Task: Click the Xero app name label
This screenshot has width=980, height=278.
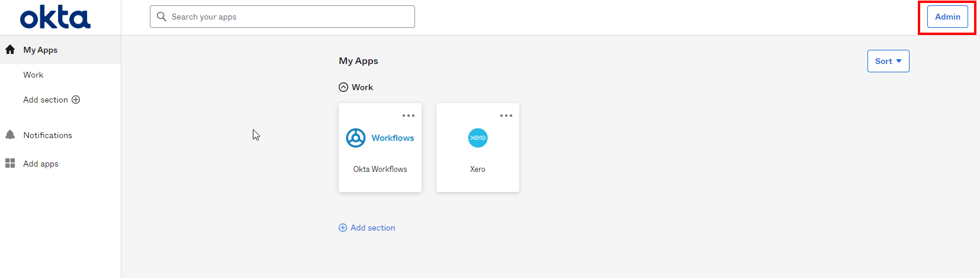Action: 478,169
